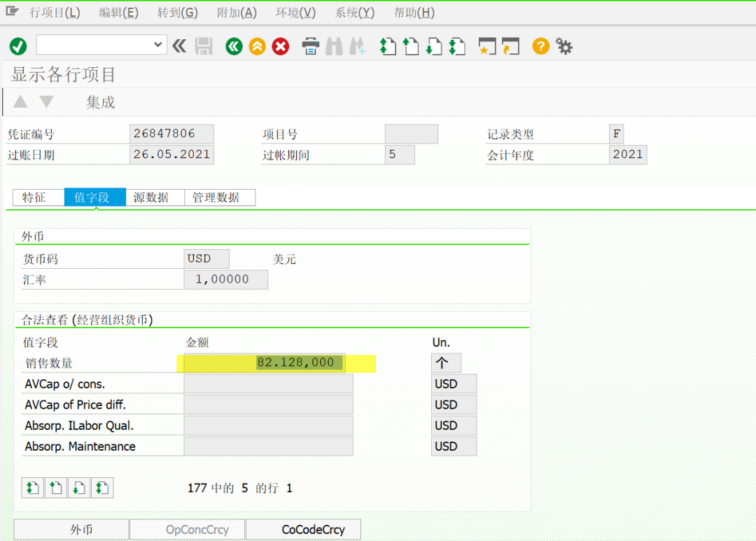Click the OpConcCrcy button

click(188, 529)
